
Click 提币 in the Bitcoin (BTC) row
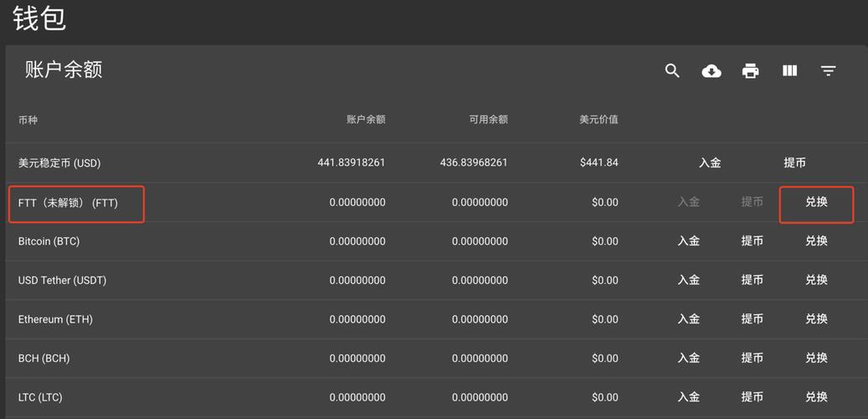pyautogui.click(x=752, y=241)
